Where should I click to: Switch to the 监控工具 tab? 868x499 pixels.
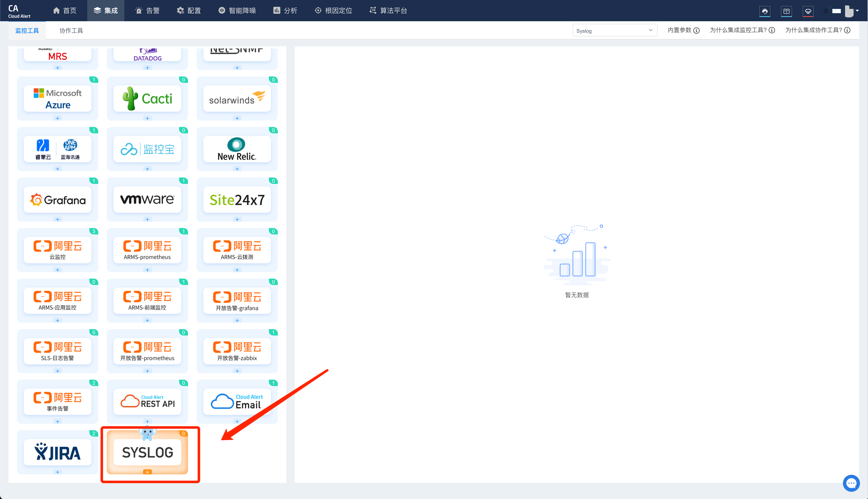tap(27, 31)
